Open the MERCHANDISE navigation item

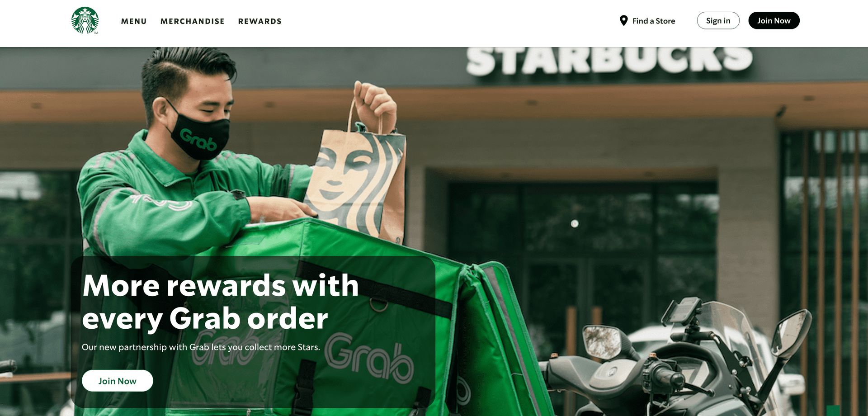[193, 21]
